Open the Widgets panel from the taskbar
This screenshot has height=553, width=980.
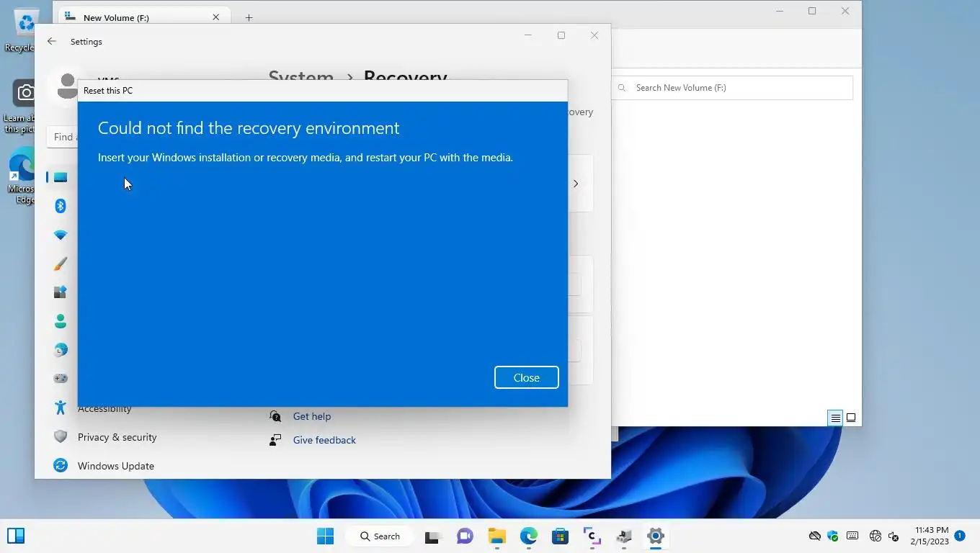pyautogui.click(x=16, y=536)
